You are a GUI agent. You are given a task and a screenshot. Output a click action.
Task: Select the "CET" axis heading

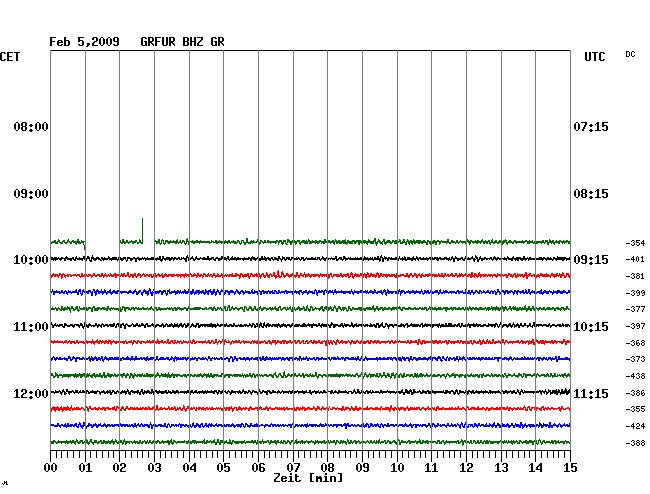tap(10, 57)
